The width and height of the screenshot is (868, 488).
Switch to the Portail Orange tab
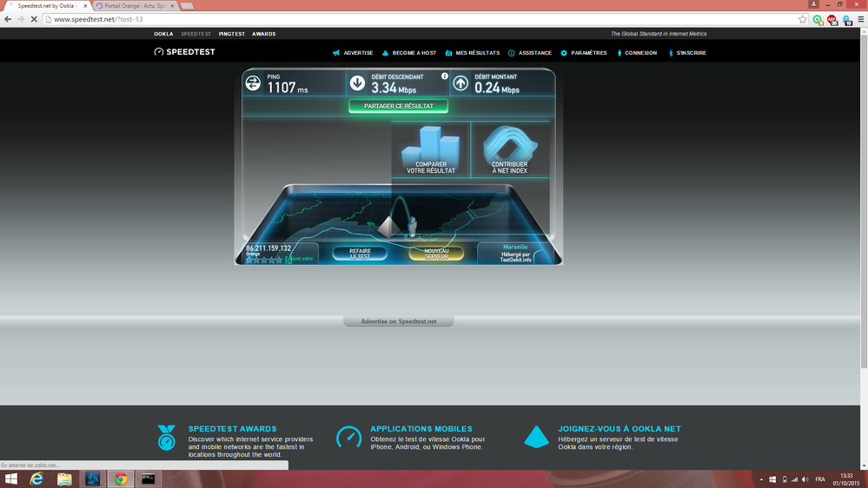click(x=134, y=5)
